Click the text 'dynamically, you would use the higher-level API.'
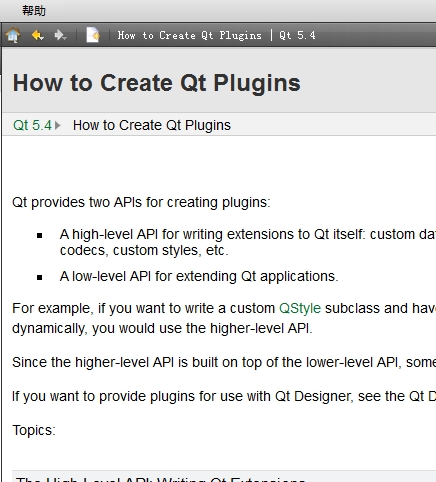436x482 pixels. click(162, 328)
